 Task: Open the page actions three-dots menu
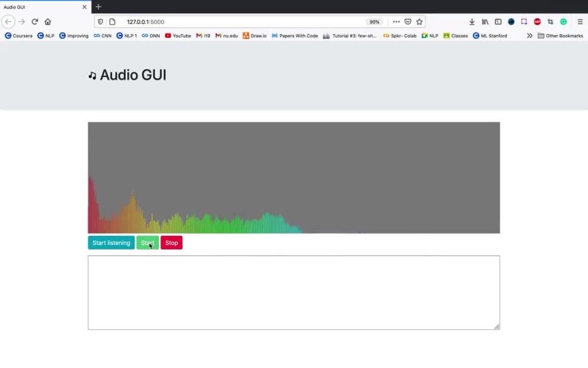[x=396, y=22]
